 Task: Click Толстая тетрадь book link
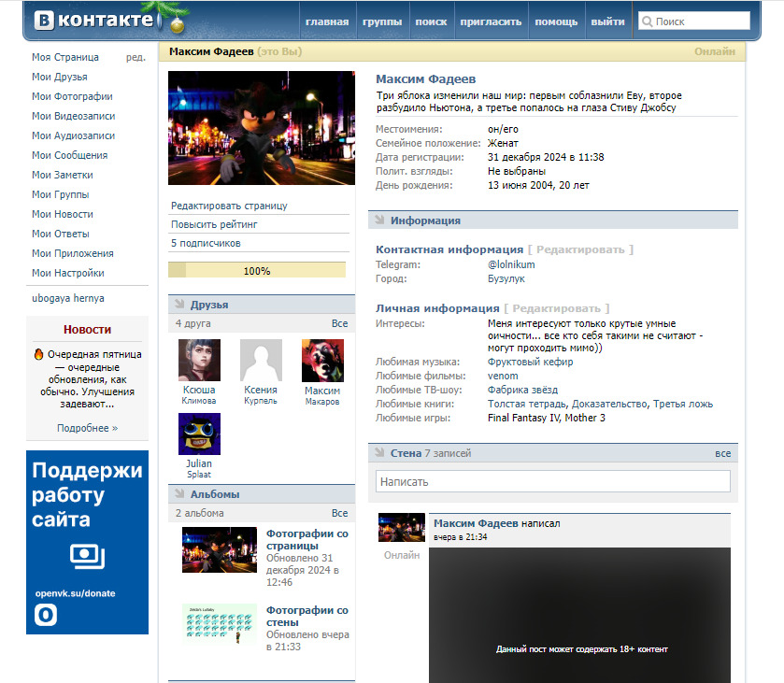(527, 404)
